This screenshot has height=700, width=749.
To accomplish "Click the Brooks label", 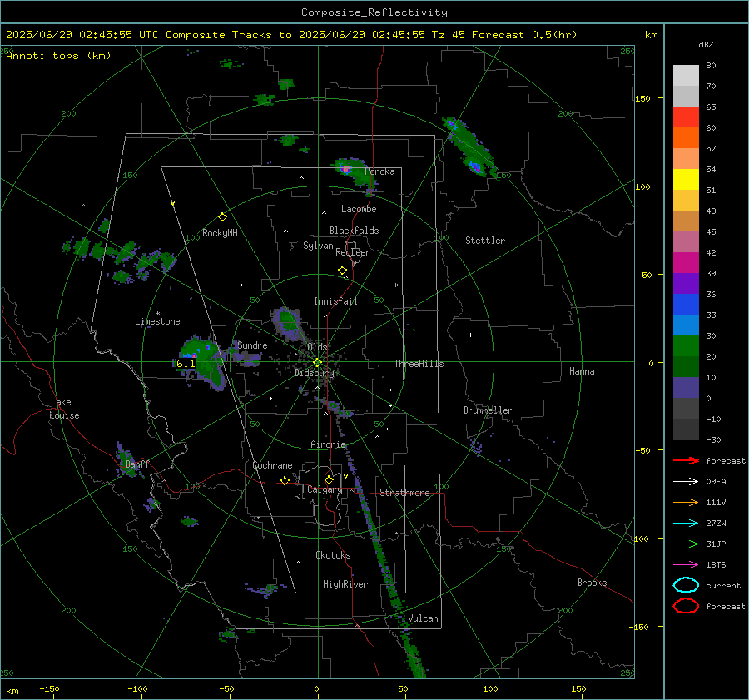I will (592, 583).
